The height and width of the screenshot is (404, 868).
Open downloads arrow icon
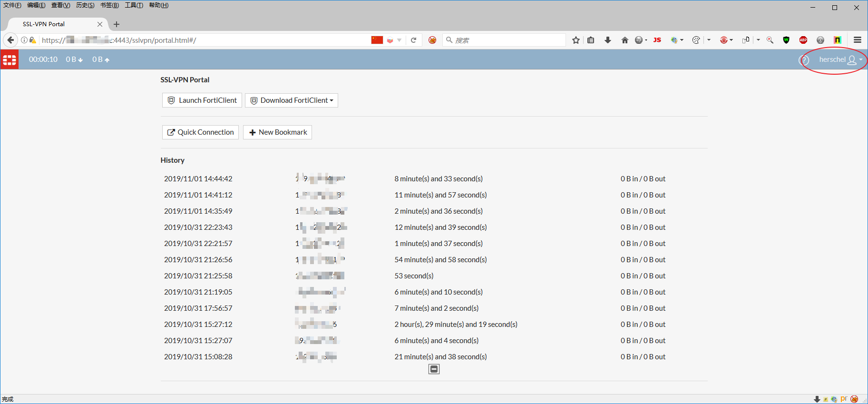coord(608,40)
